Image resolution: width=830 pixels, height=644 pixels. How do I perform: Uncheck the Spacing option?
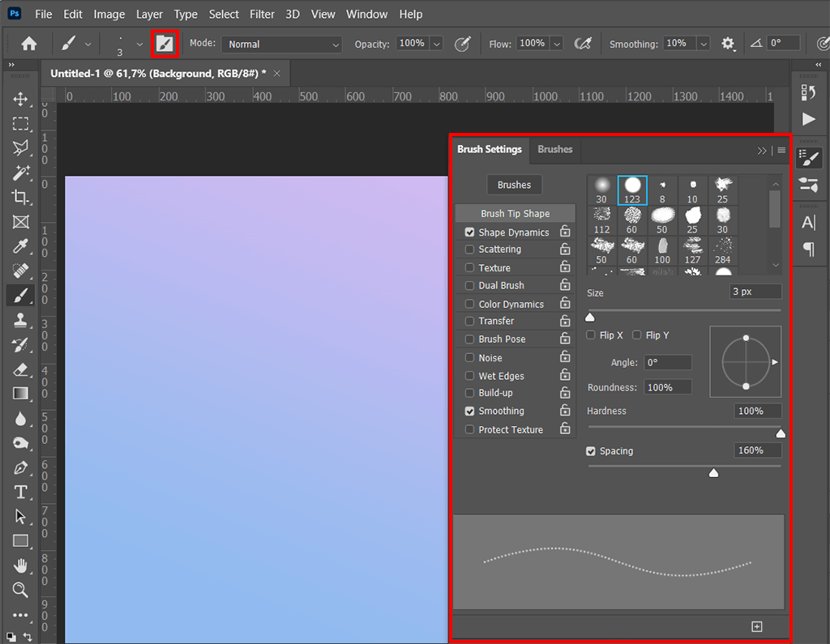(590, 451)
